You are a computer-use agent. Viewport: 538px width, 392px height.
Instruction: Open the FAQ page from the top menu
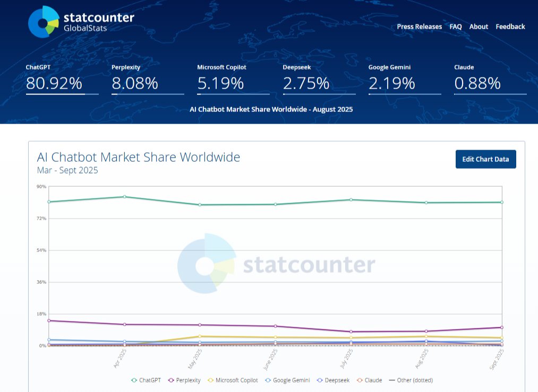pos(455,27)
